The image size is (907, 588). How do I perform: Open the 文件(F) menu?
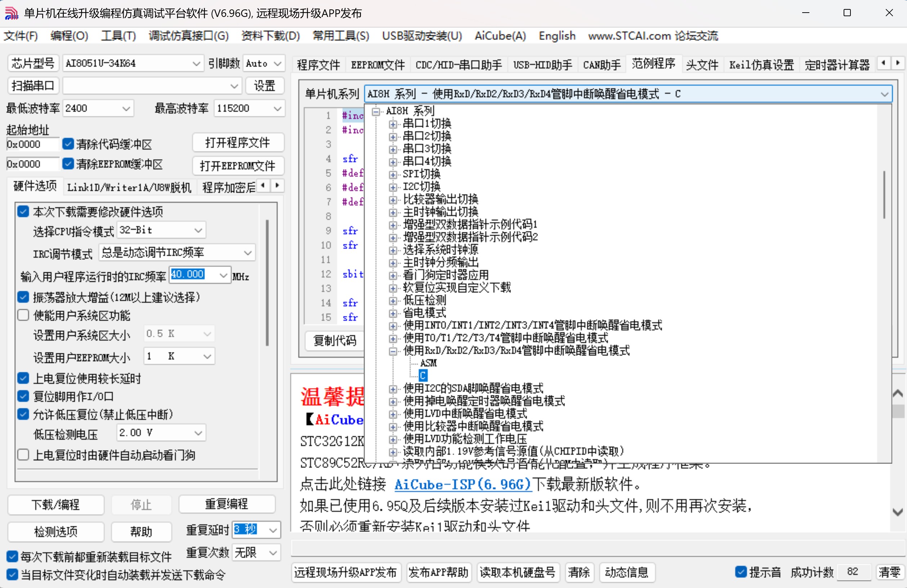pyautogui.click(x=20, y=35)
